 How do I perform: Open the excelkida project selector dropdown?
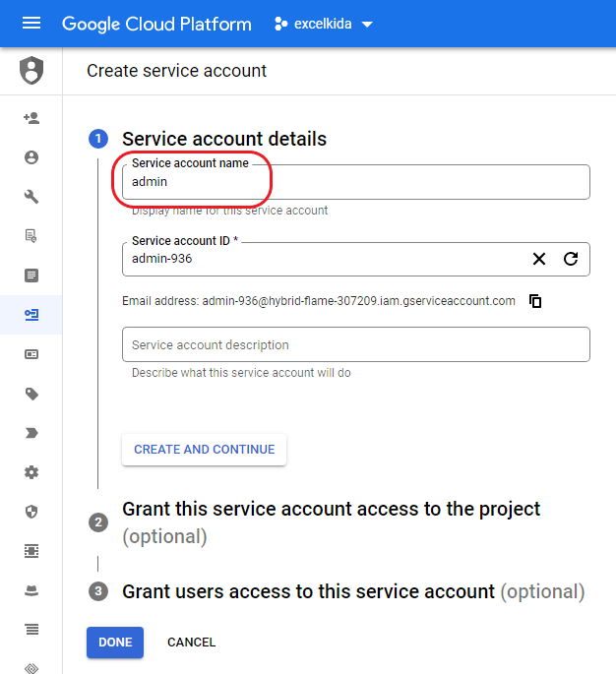[324, 24]
